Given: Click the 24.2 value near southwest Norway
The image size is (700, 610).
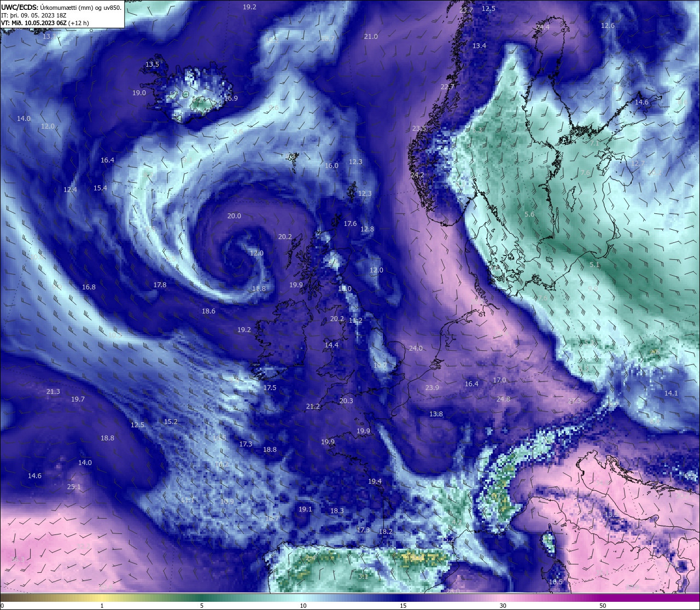Looking at the screenshot, I should (x=417, y=175).
